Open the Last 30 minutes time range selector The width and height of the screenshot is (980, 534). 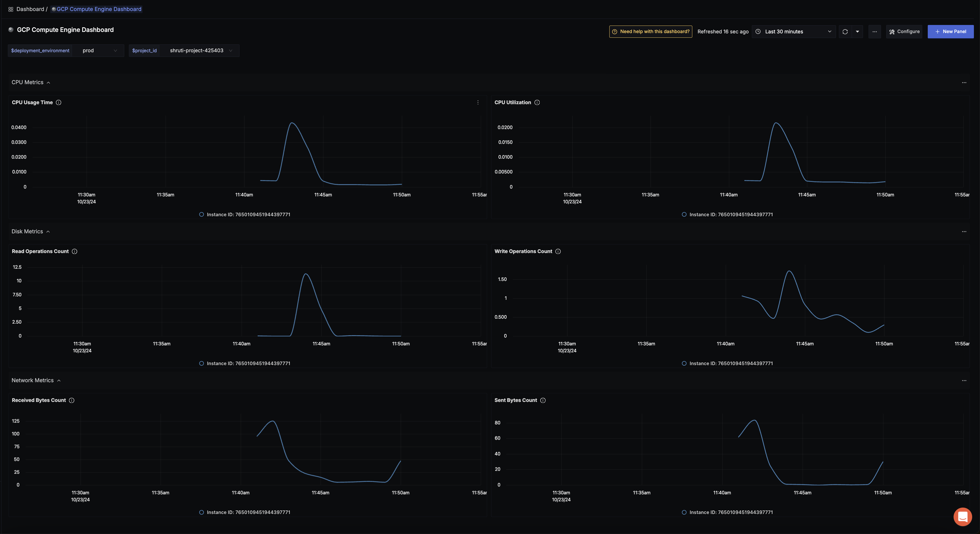[794, 32]
